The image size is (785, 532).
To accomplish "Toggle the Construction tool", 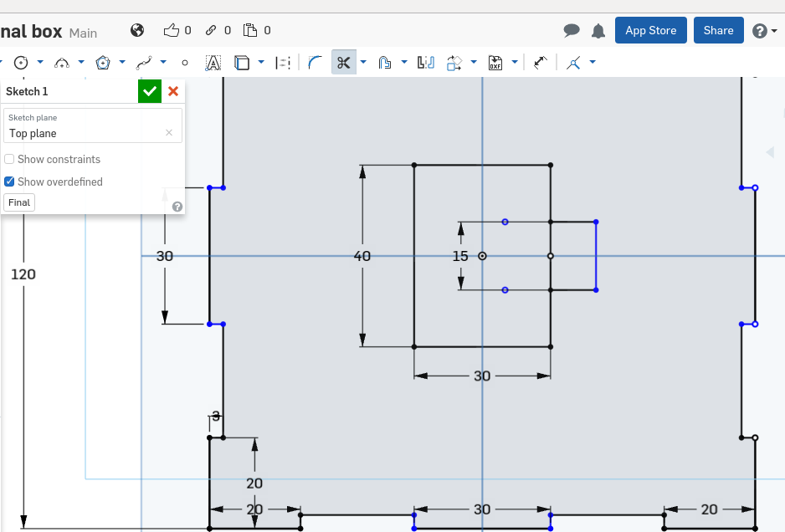I will [283, 63].
